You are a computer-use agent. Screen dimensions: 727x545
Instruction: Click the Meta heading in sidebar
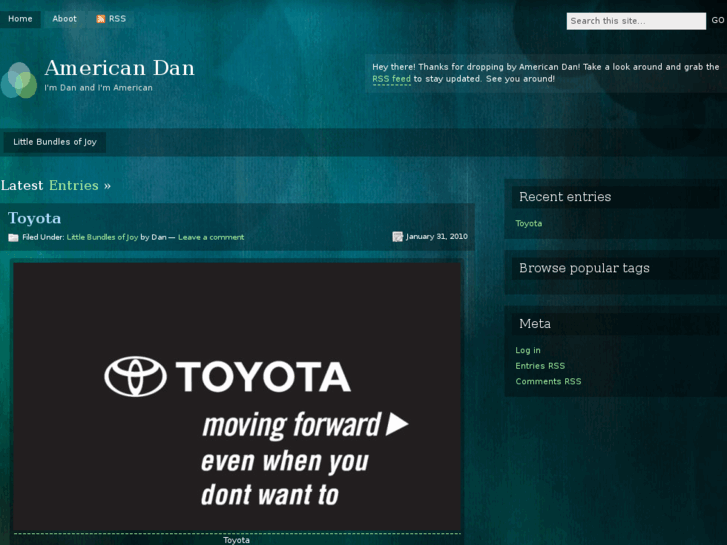click(535, 324)
